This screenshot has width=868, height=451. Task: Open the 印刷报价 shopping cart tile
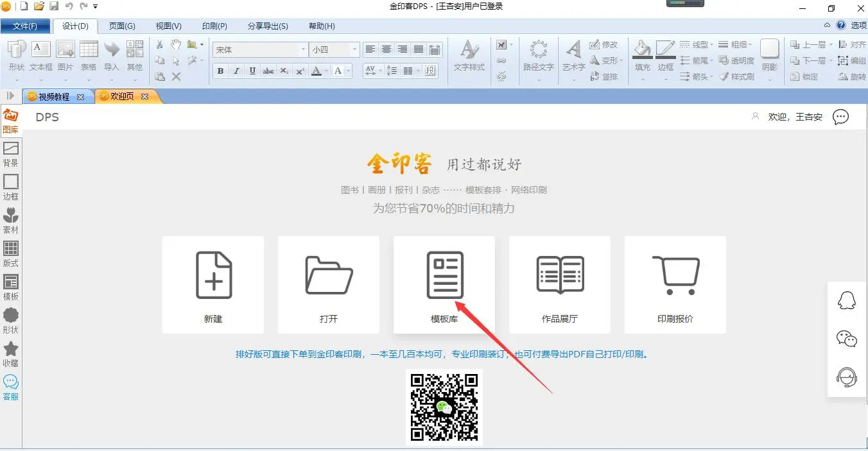click(x=675, y=284)
